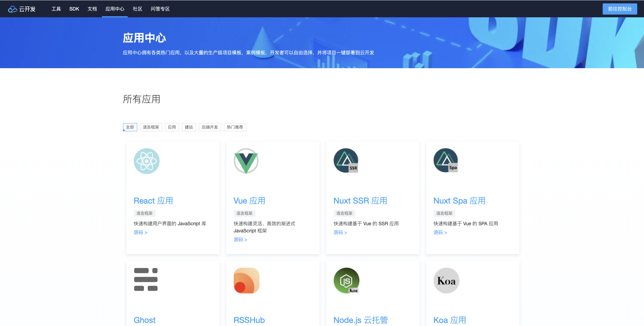Screen dimensions: 644x326
Task: Open the 社区 menu item
Action: [x=137, y=9]
